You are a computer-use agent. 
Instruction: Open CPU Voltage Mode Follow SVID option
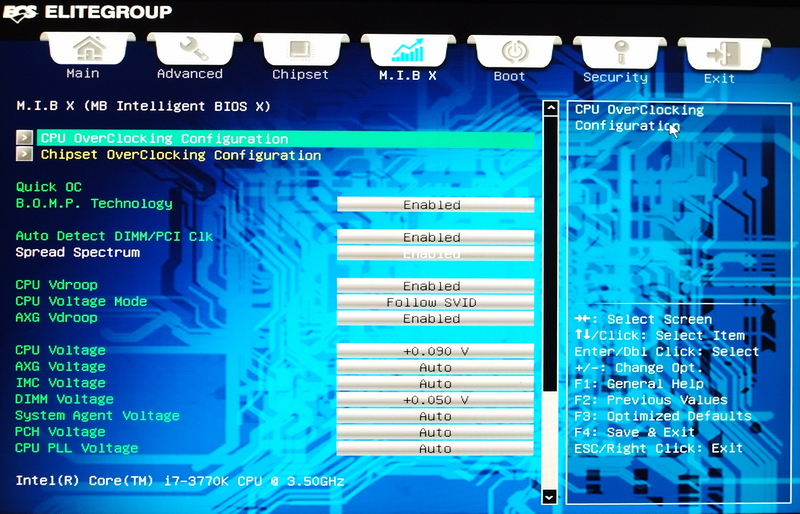(435, 302)
